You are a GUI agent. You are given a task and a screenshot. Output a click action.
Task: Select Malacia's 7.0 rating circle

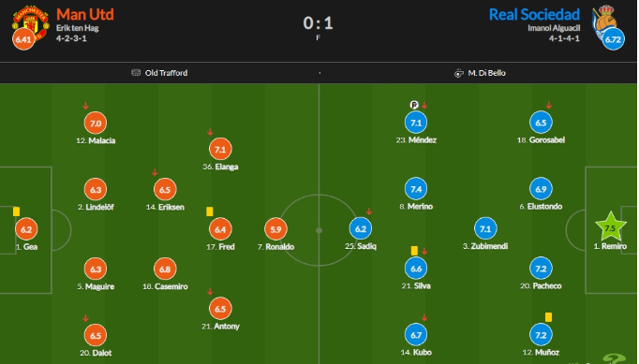[96, 124]
